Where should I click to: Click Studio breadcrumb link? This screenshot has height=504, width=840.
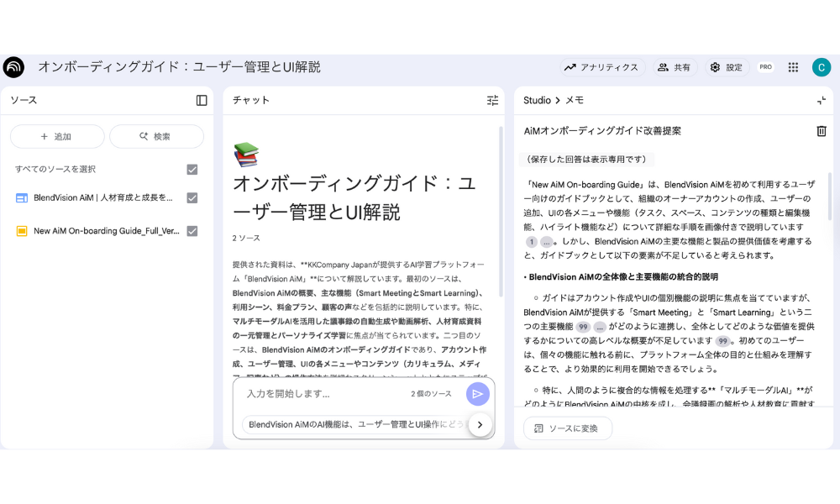[x=537, y=100]
